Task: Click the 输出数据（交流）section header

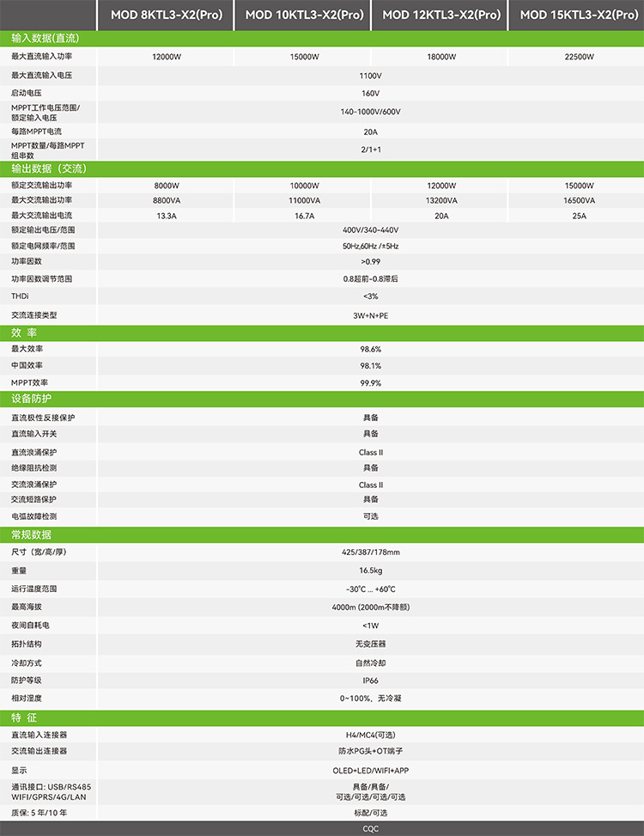Action: (50, 168)
